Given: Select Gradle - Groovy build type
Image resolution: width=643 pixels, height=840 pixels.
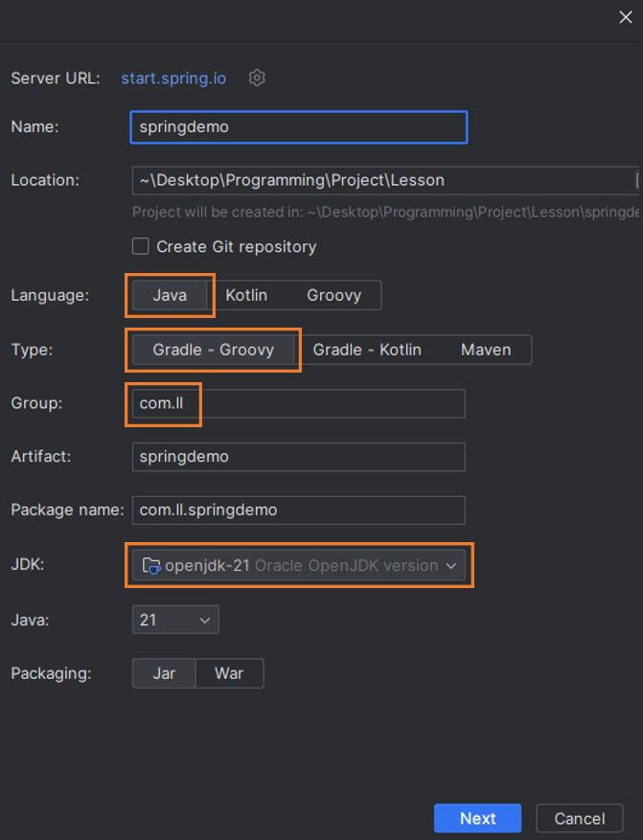Looking at the screenshot, I should [213, 350].
